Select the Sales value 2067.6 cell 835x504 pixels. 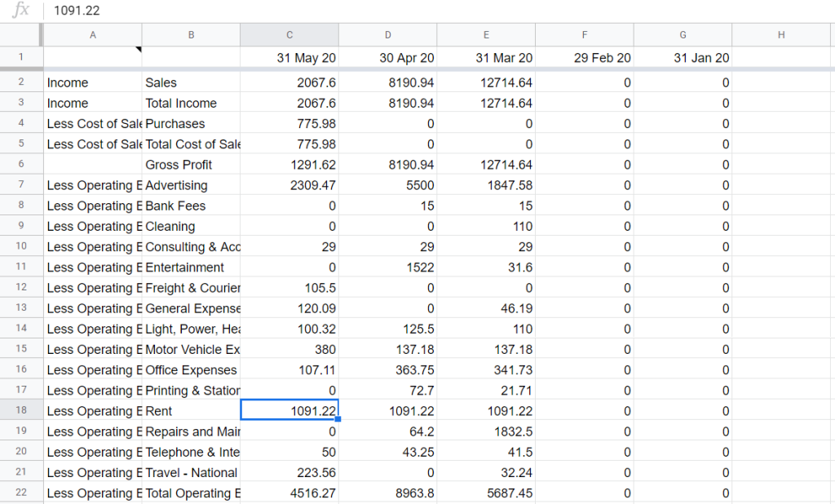click(x=289, y=82)
